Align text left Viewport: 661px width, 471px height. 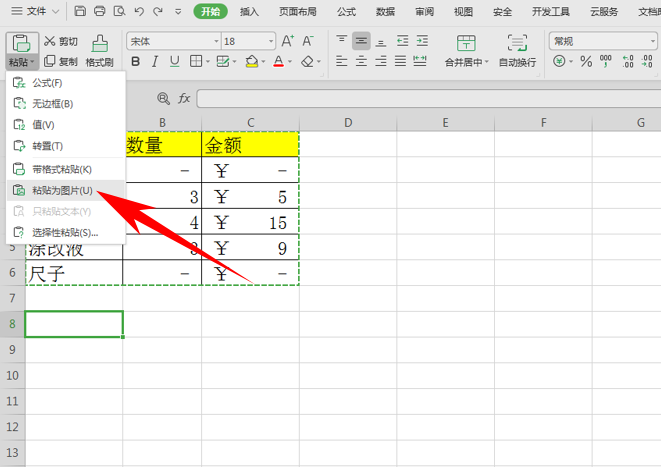341,62
